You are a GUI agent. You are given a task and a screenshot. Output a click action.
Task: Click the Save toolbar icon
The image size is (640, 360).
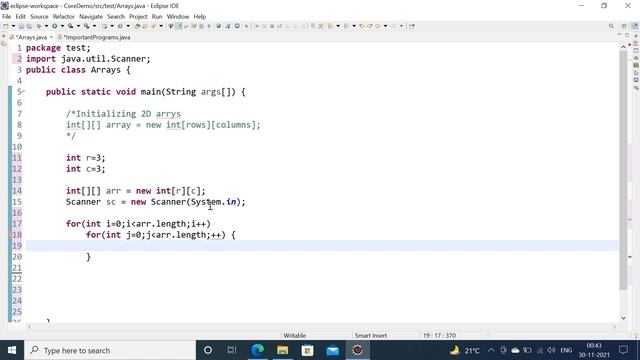click(x=21, y=26)
